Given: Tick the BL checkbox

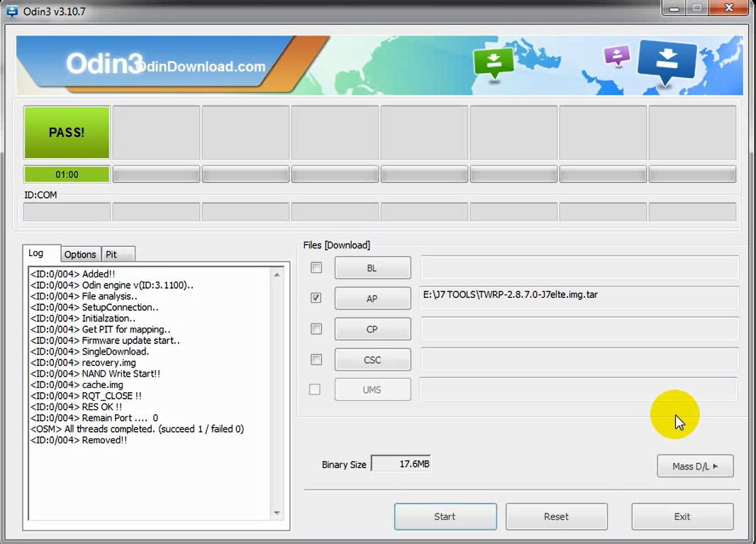Looking at the screenshot, I should click(x=316, y=267).
